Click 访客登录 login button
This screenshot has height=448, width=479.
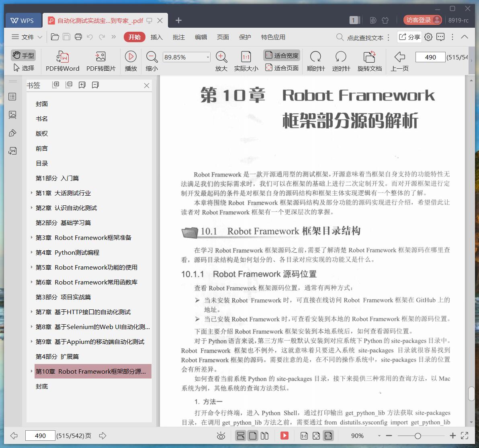click(422, 20)
